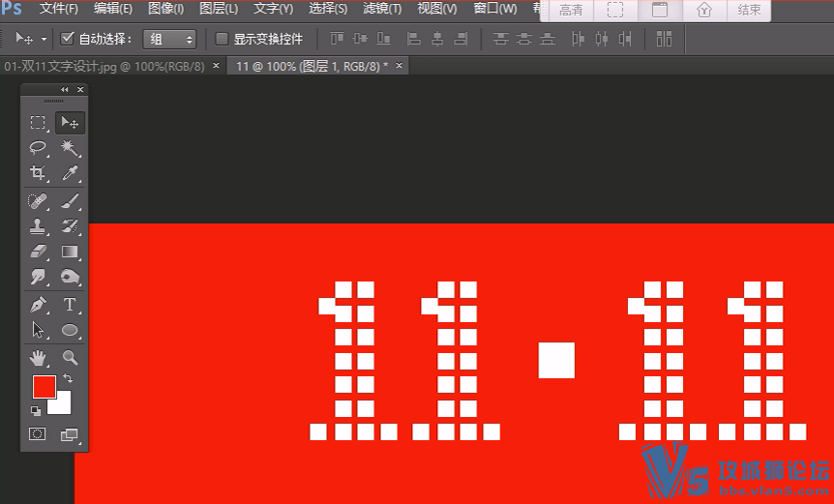Align horizontal centers of layers
Image resolution: width=834 pixels, height=504 pixels.
(x=437, y=39)
